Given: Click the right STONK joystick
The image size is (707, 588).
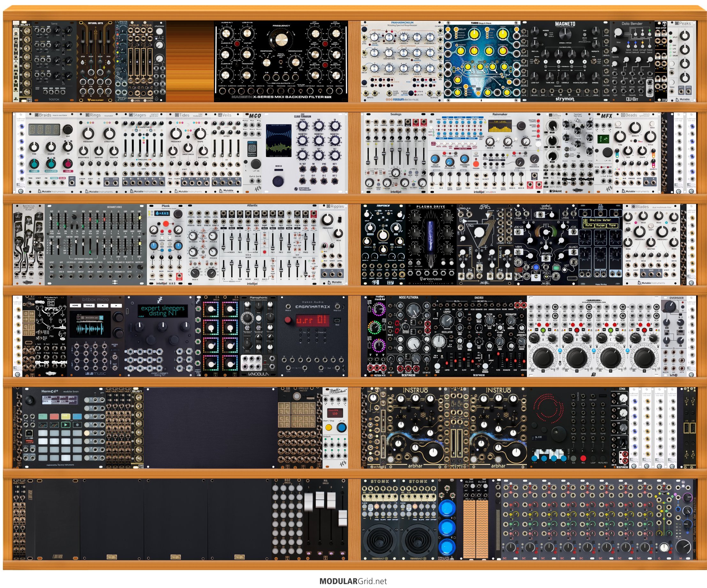Looking at the screenshot, I should [x=418, y=540].
